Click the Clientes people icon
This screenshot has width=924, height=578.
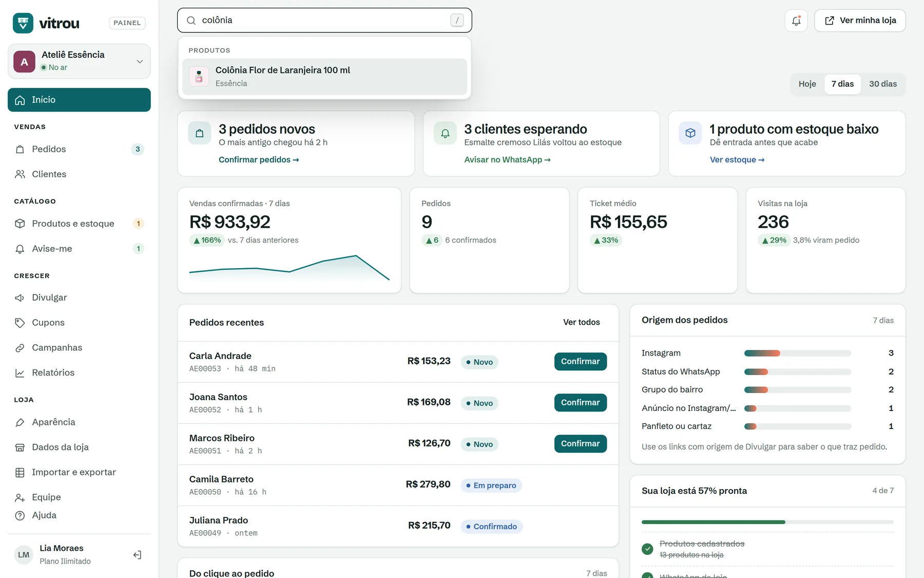tap(20, 174)
